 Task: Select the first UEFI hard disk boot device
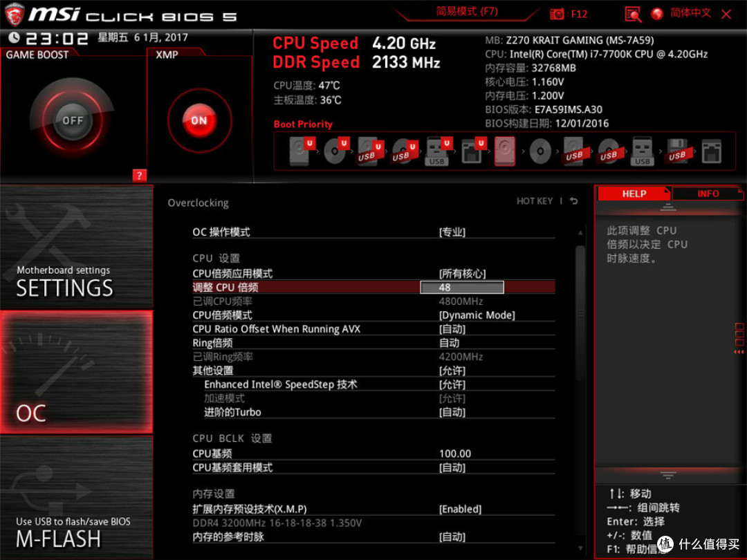[302, 151]
